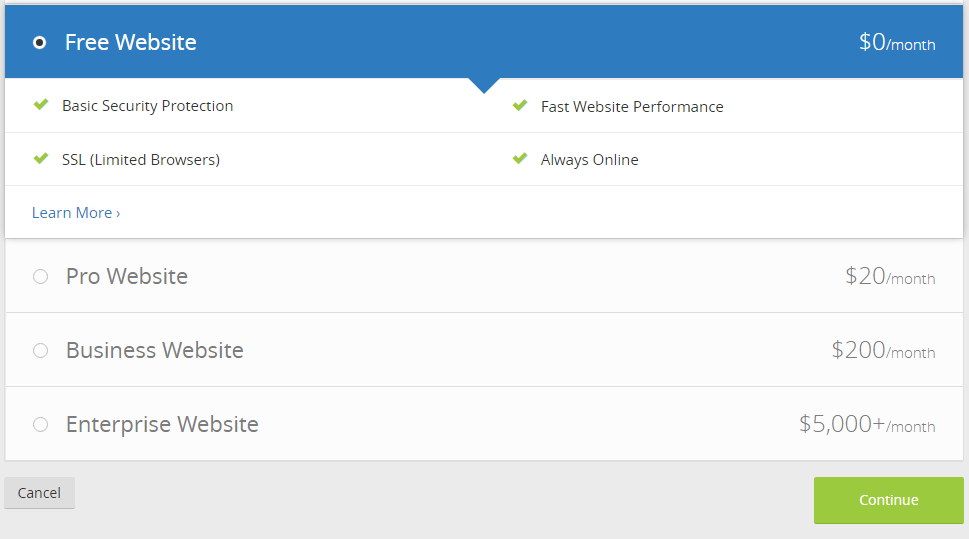Screen dimensions: 969x539
Task: Click the Continue button
Action: point(889,500)
